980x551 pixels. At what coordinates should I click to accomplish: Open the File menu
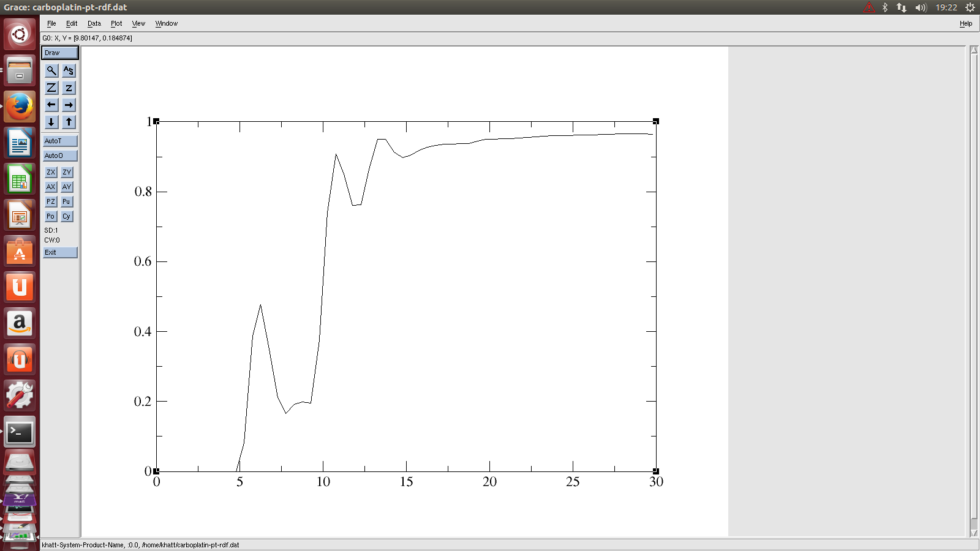click(x=51, y=23)
